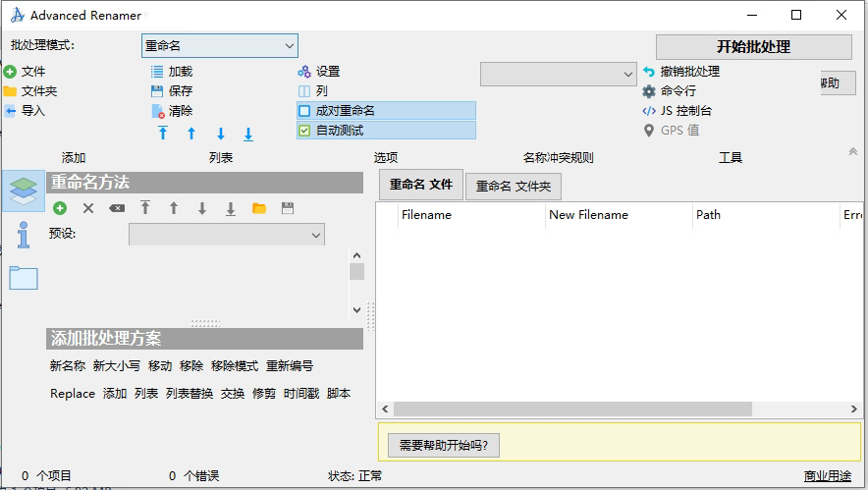This screenshot has height=490, width=868.
Task: Open the yellow folder icon for presets
Action: click(259, 208)
